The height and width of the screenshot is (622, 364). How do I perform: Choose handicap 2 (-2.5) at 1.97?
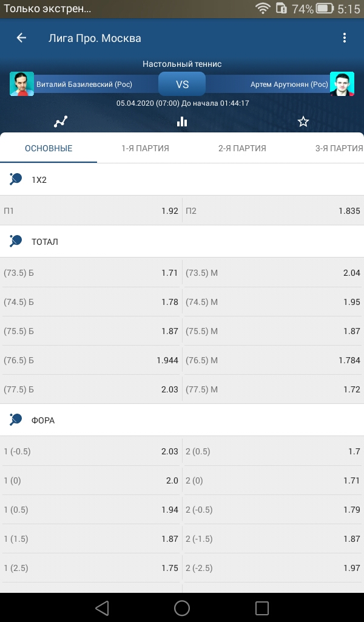coord(273,568)
